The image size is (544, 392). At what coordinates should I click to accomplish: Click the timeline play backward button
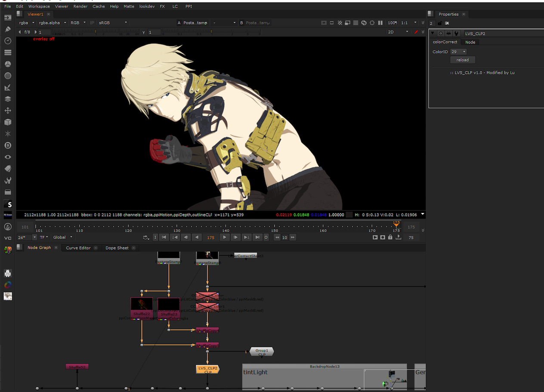[x=197, y=237]
